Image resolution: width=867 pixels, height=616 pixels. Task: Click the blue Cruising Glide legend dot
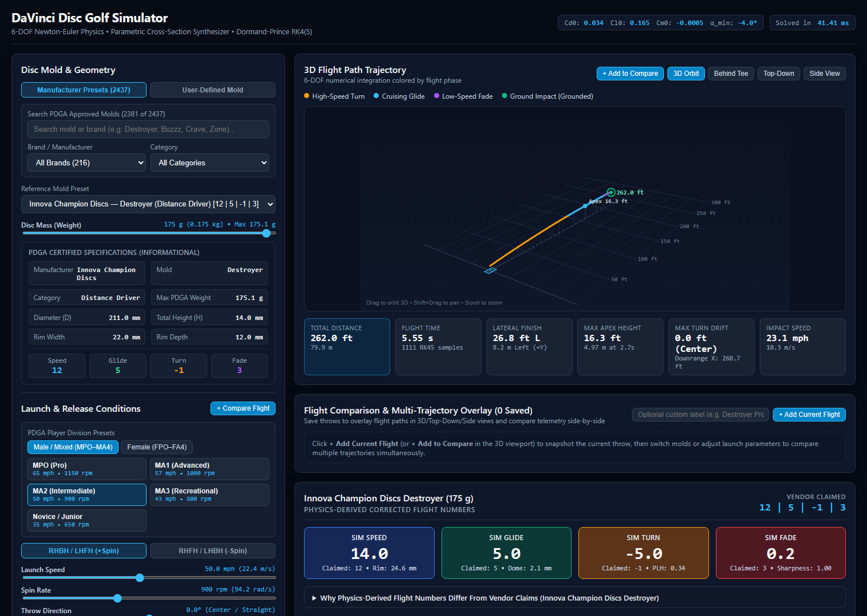[x=376, y=96]
